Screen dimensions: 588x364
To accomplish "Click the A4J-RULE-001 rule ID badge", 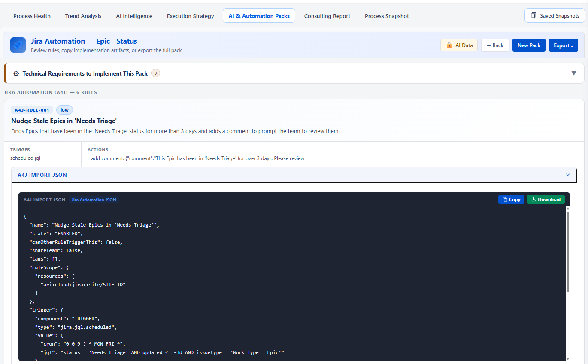I will click(x=32, y=110).
